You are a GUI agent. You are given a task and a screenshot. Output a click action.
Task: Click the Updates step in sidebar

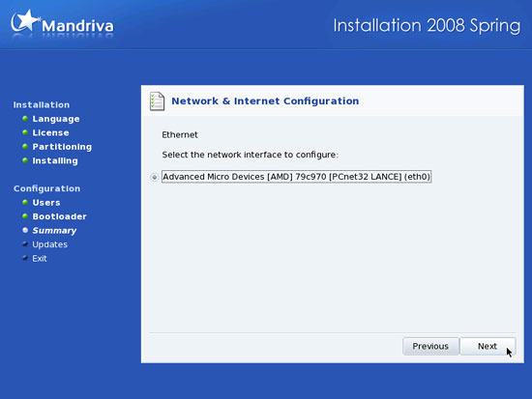(x=50, y=244)
